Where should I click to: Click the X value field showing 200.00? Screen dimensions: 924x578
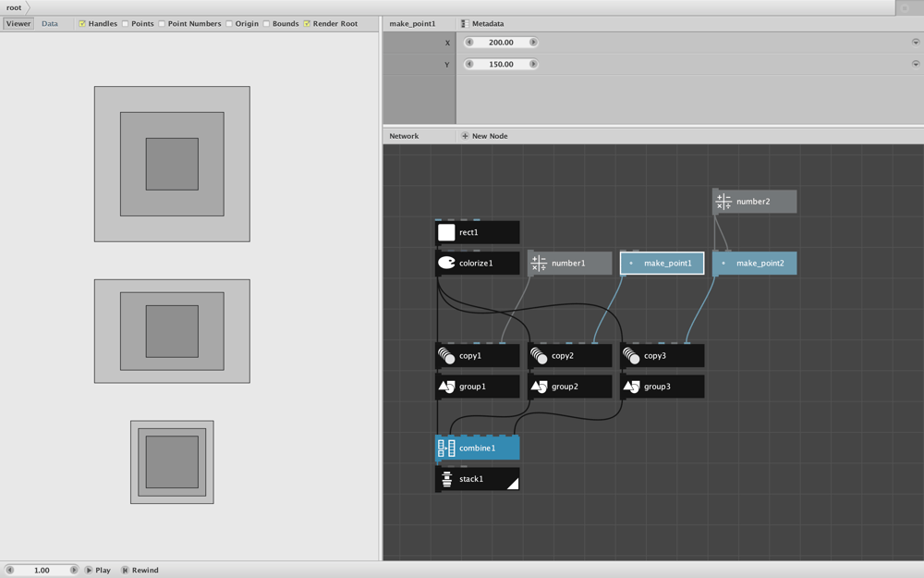[x=501, y=43]
